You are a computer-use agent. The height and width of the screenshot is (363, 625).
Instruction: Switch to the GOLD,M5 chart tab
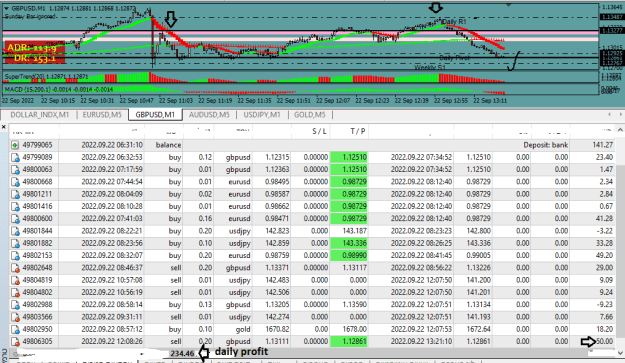[x=310, y=115]
